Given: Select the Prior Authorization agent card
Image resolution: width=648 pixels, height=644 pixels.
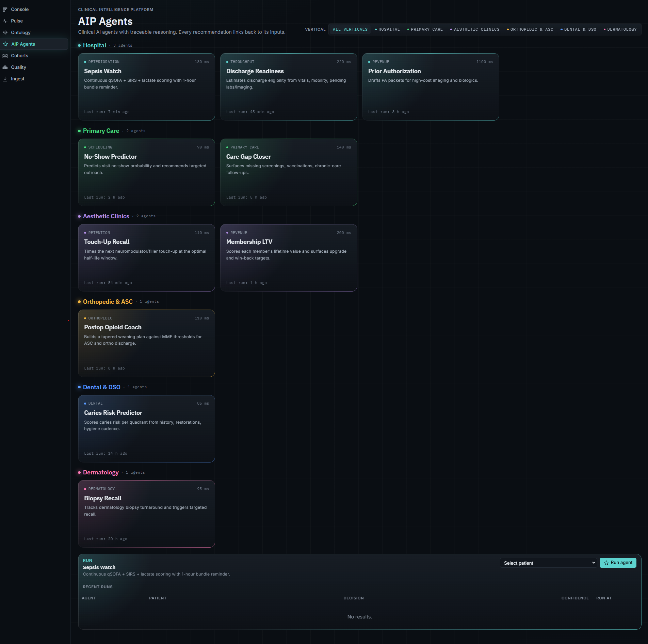Looking at the screenshot, I should (431, 87).
